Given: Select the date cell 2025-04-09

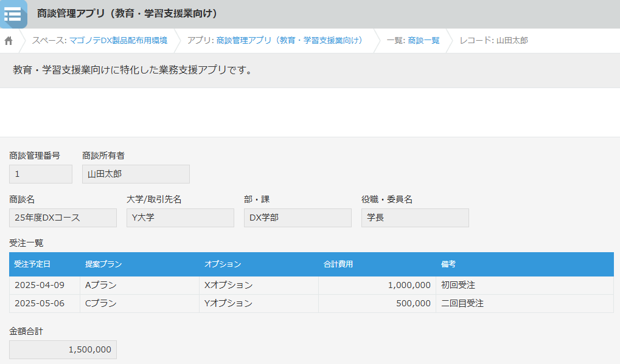Looking at the screenshot, I should [44, 285].
